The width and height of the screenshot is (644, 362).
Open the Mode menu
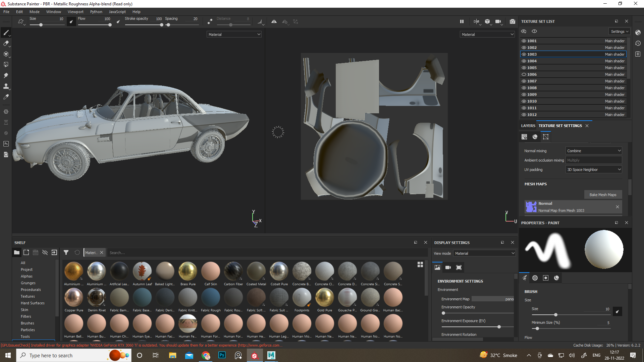click(x=35, y=12)
